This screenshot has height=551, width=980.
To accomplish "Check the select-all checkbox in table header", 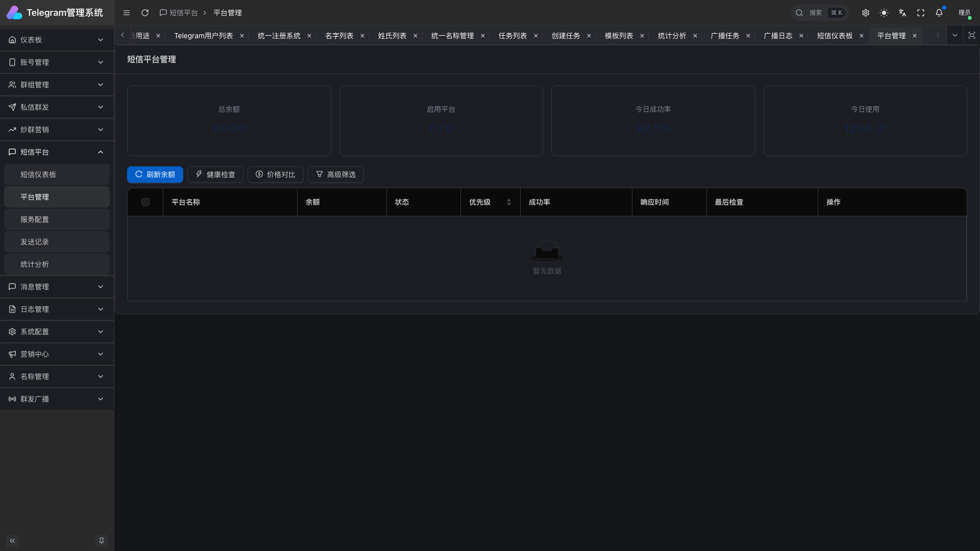I will tap(145, 202).
